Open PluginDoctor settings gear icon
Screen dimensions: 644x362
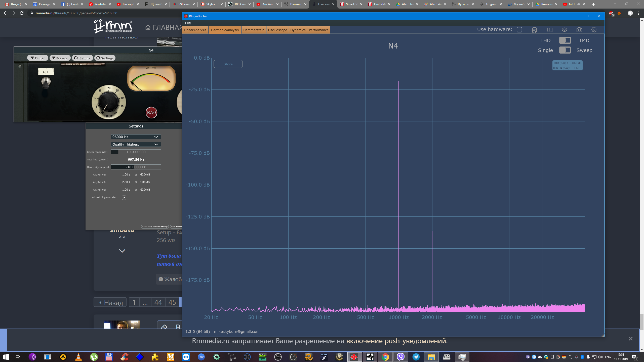click(x=594, y=30)
